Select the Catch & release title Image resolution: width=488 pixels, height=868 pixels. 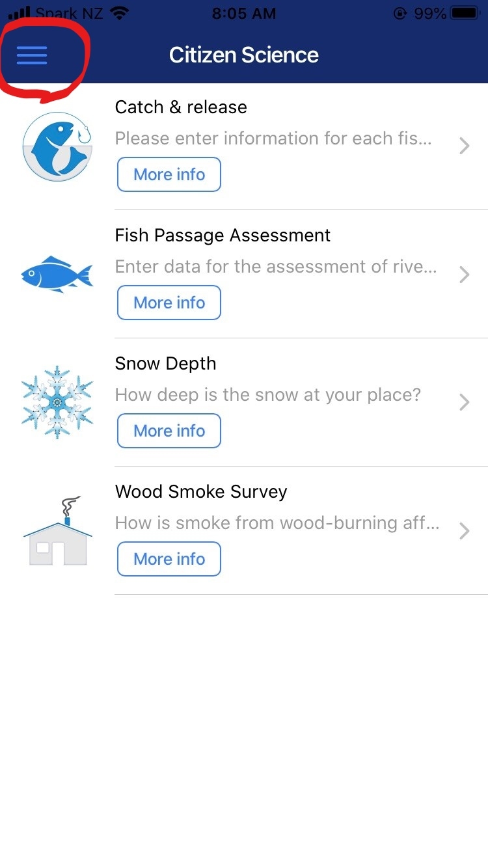[x=181, y=107]
